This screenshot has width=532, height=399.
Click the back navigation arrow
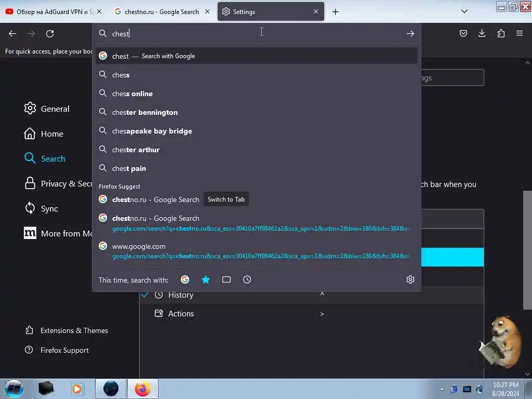point(12,34)
